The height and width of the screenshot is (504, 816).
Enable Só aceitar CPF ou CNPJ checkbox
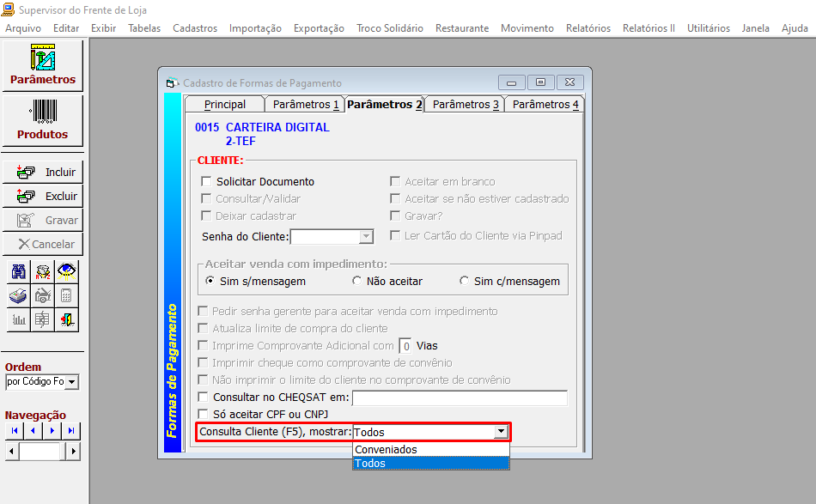203,414
